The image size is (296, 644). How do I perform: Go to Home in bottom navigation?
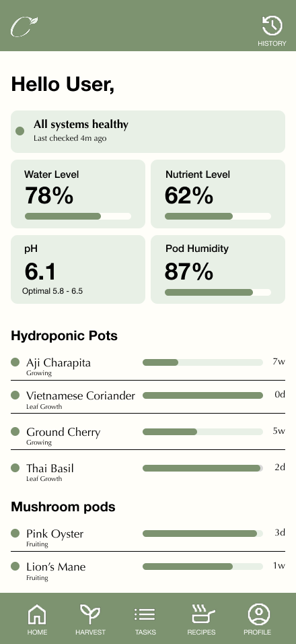pyautogui.click(x=37, y=620)
